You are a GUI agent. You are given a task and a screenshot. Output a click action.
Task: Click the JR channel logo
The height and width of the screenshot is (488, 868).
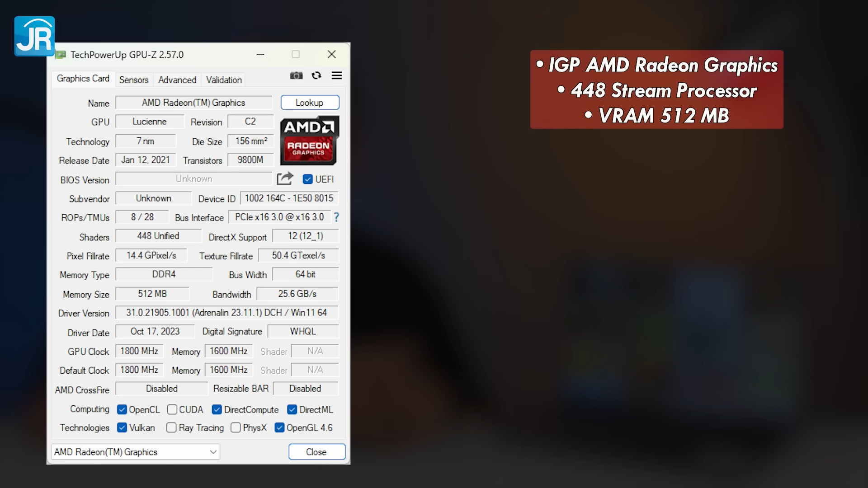pyautogui.click(x=34, y=36)
